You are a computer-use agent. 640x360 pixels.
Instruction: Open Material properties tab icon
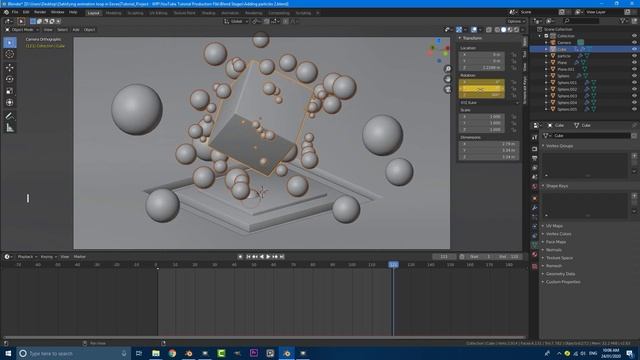click(534, 254)
